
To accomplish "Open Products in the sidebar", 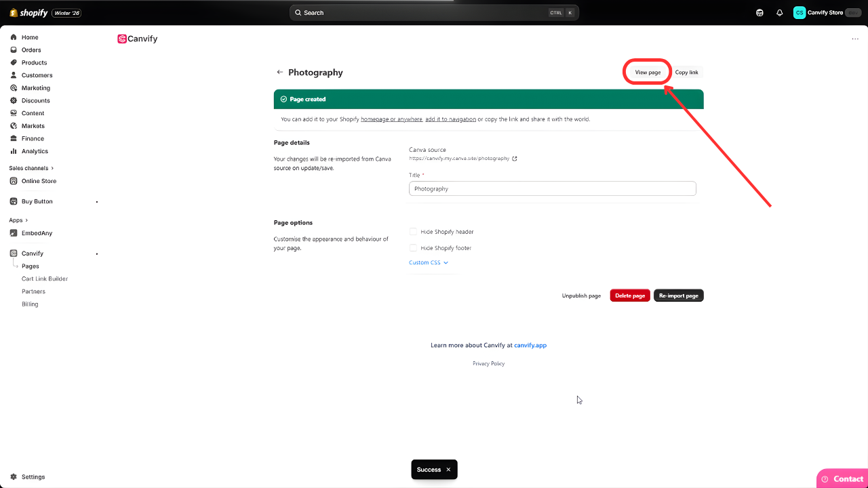I will coord(34,62).
